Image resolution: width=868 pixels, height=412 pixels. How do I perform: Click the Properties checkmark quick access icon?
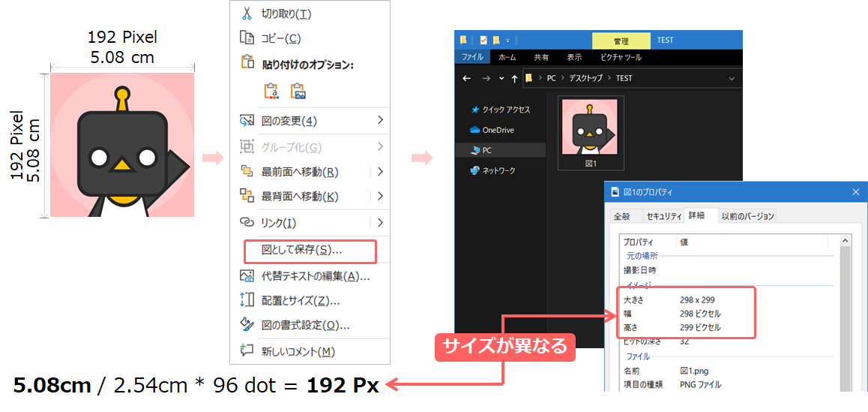click(483, 40)
